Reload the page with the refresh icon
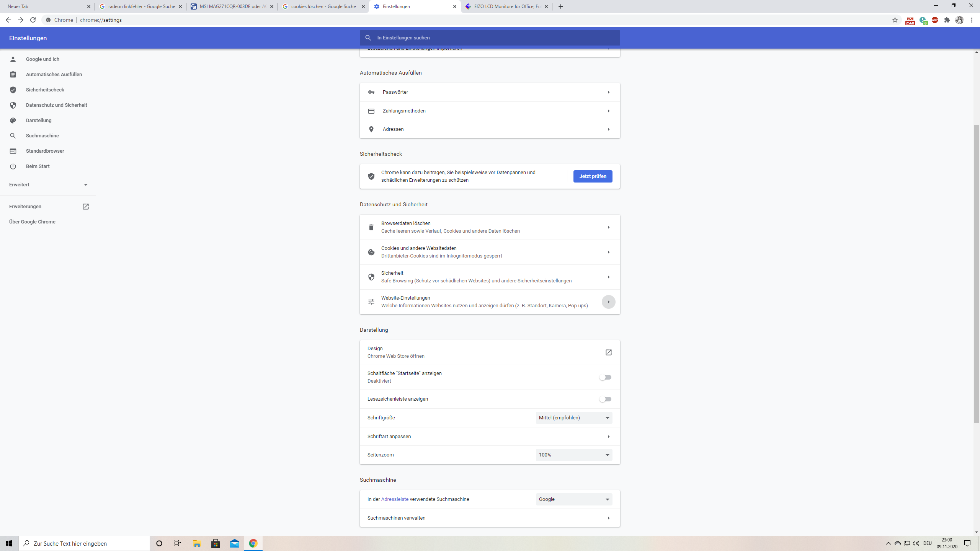This screenshot has height=551, width=980. pyautogui.click(x=33, y=20)
